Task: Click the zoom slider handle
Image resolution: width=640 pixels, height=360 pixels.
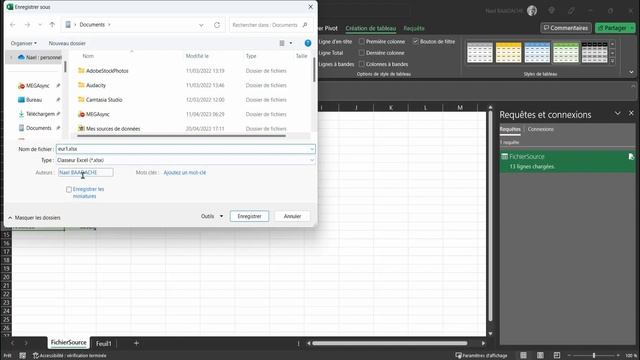Action: (594, 356)
